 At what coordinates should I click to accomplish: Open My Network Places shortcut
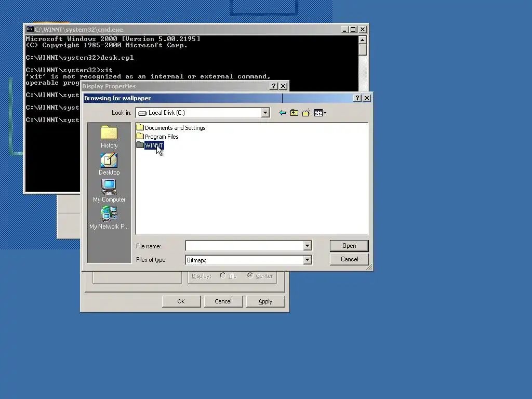[109, 218]
